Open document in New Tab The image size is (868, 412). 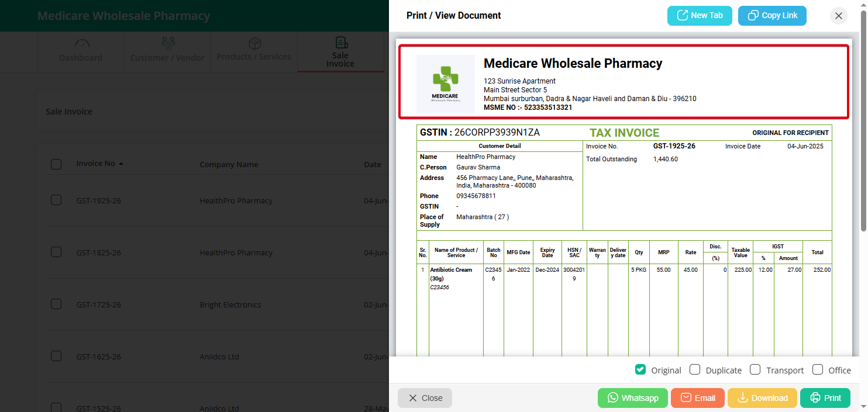pyautogui.click(x=700, y=16)
